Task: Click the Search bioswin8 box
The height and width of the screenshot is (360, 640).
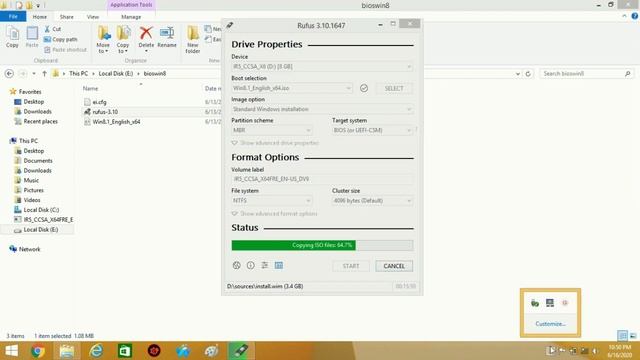Action: pyautogui.click(x=586, y=74)
